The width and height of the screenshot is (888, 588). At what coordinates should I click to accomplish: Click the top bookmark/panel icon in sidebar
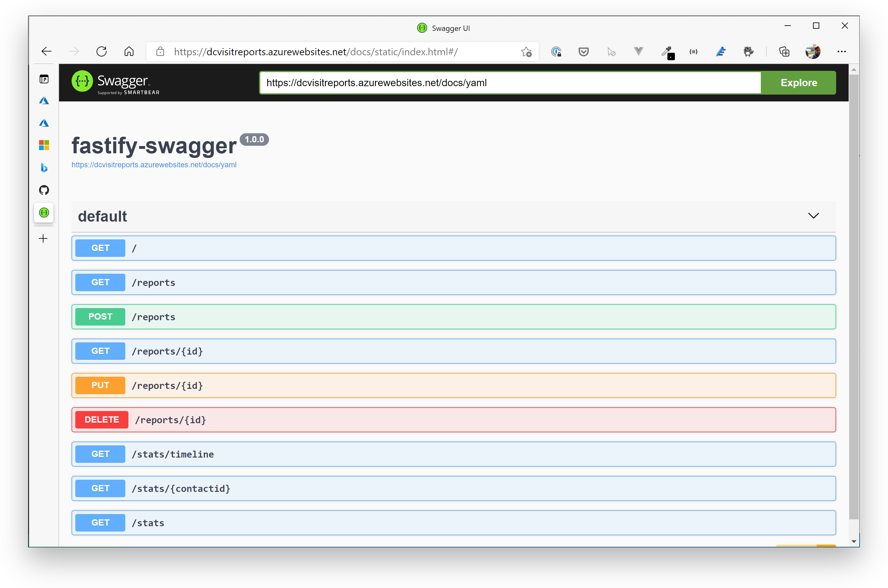click(44, 79)
